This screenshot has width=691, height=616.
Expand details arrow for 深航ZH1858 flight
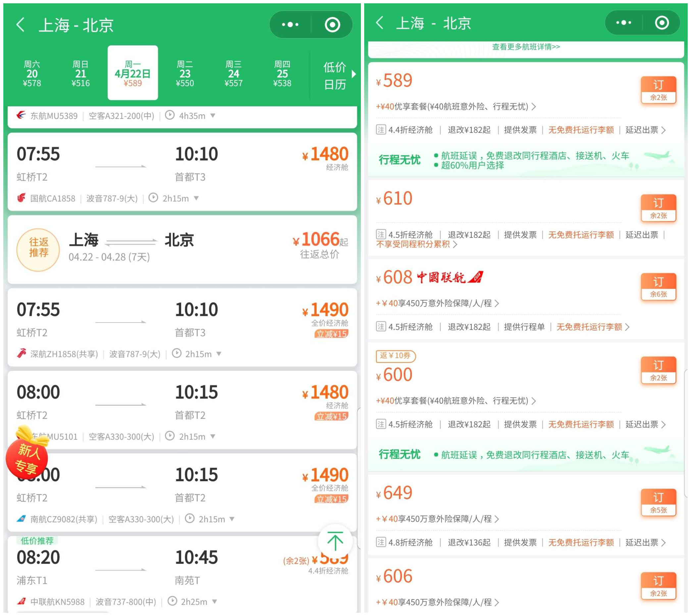[219, 354]
